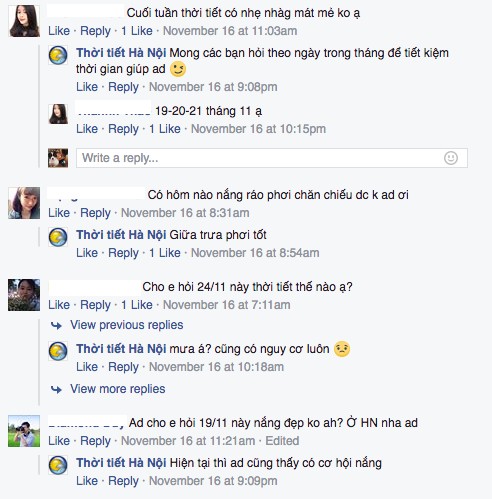Open profile photo of 'Có hôm nào nắng ráo' commenter
The image size is (492, 499).
[x=24, y=203]
